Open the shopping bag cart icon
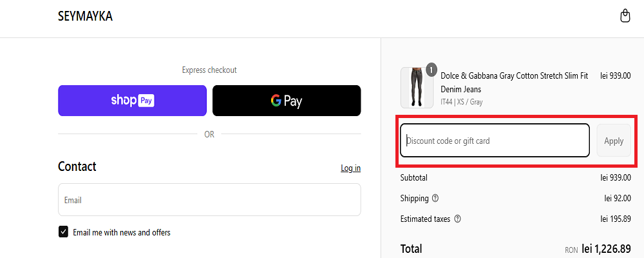Viewport: 644px width, 258px height. click(624, 16)
